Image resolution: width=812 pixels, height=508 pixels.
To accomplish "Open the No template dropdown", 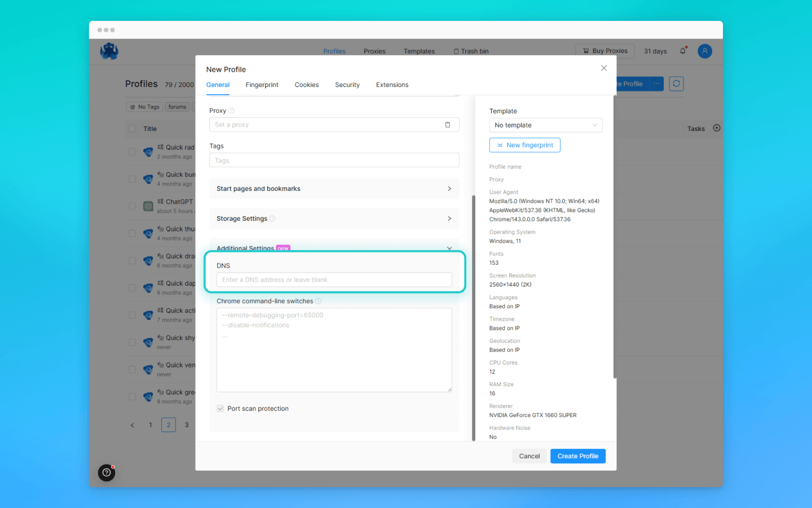I will [546, 125].
